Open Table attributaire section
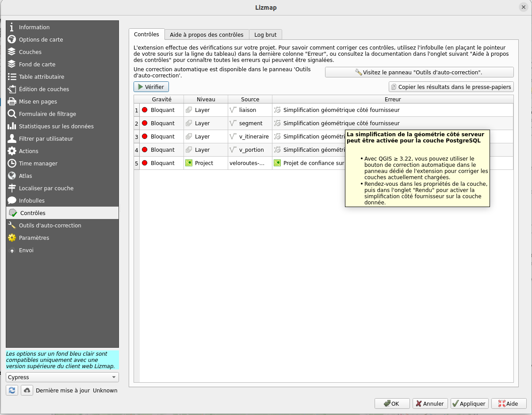 62,77
